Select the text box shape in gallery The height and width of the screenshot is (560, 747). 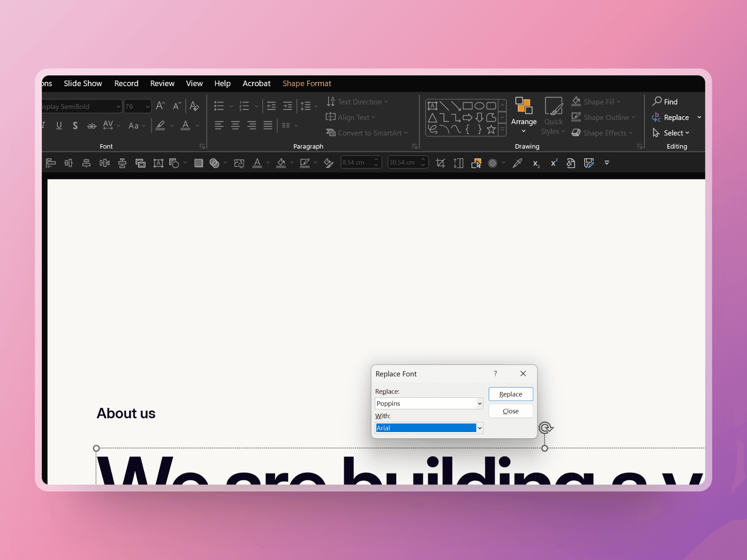[x=432, y=106]
